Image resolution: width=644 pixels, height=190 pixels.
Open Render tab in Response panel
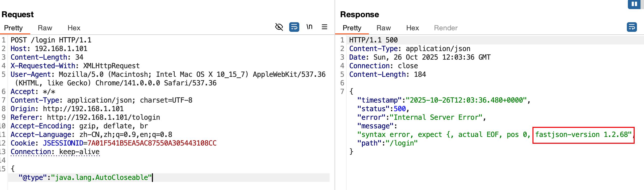point(446,28)
